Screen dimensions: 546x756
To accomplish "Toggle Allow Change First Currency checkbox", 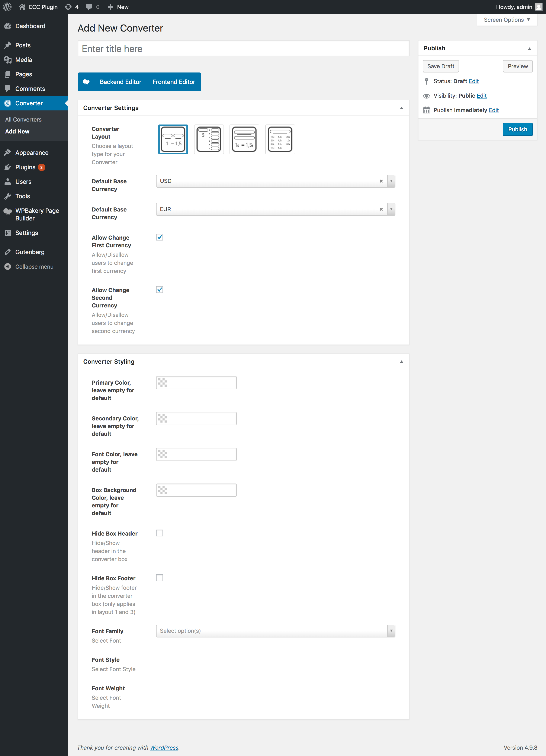I will 160,237.
